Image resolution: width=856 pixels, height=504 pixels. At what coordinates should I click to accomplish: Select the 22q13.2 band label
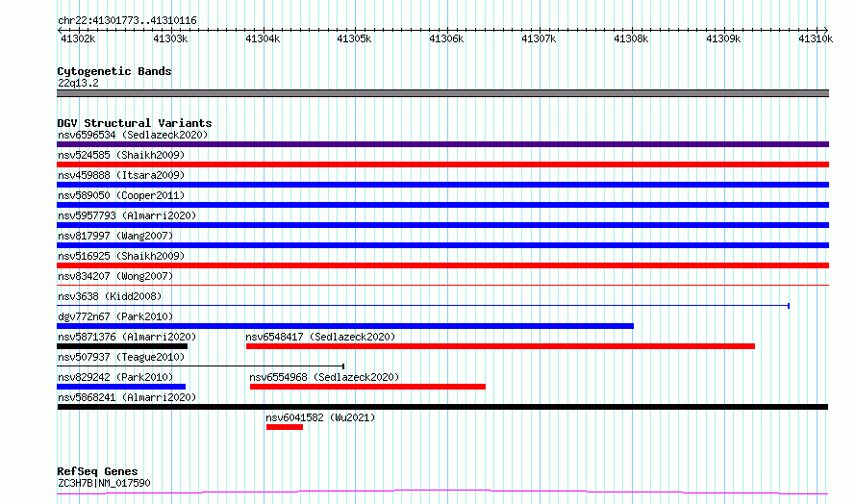click(78, 83)
